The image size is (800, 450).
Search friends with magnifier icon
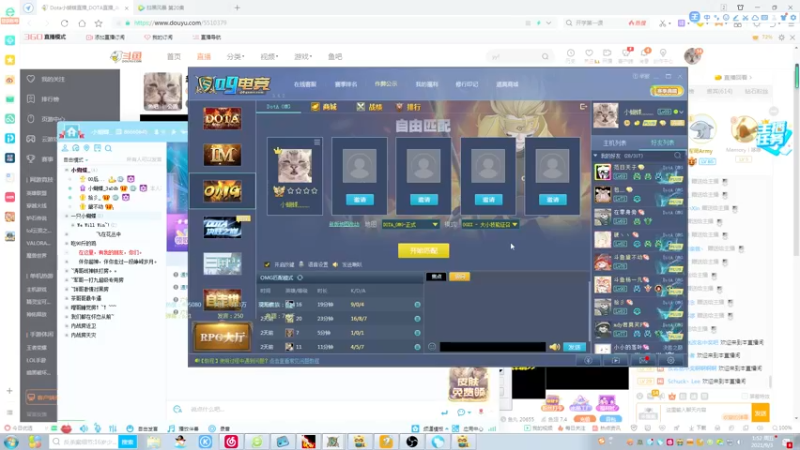(678, 156)
